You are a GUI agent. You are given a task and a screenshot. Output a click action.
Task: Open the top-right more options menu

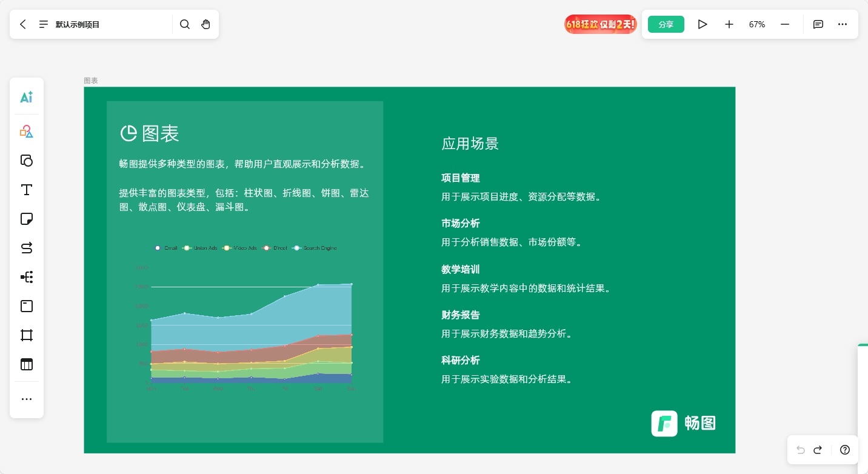pos(843,24)
